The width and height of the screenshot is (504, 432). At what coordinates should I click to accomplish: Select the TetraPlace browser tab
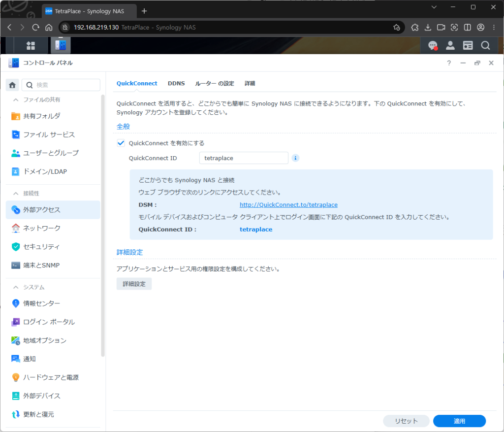[x=89, y=11]
